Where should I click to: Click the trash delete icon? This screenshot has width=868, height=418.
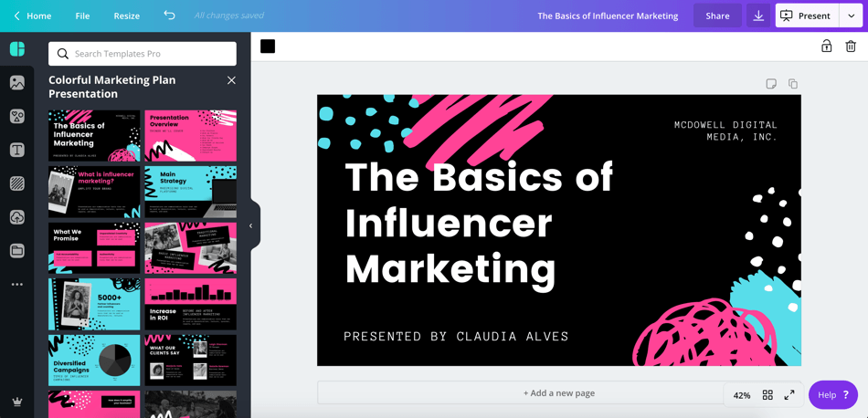[851, 46]
